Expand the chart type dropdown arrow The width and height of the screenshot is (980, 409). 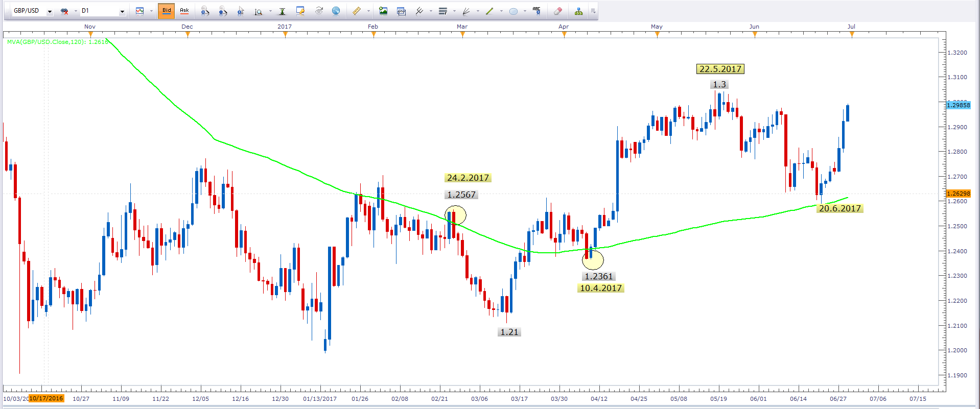click(x=151, y=11)
